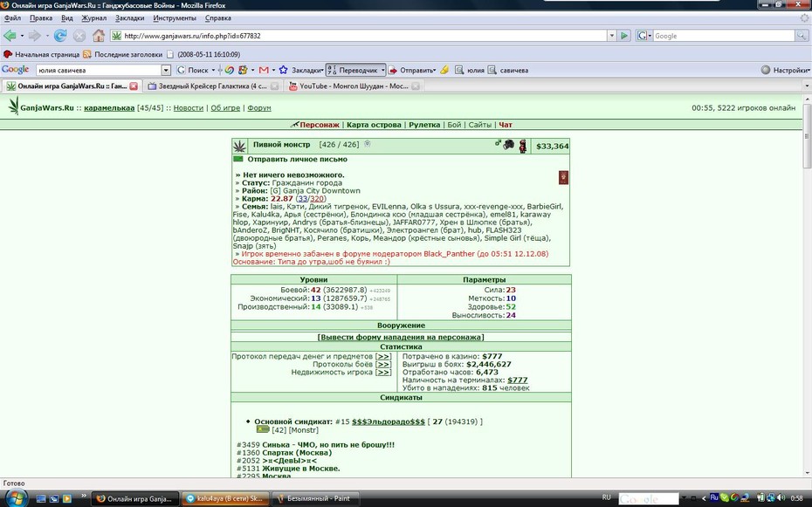Open the Недвижимость игрока [>>] link
This screenshot has width=812, height=507.
tap(383, 372)
